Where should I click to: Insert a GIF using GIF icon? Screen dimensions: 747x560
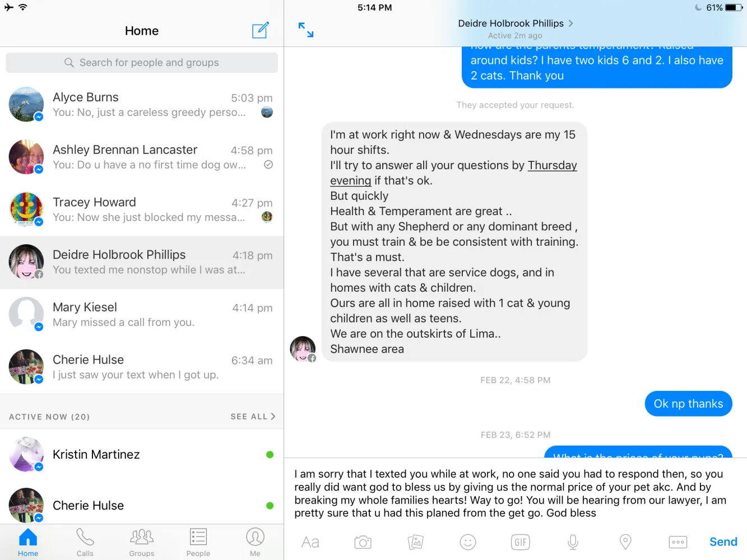tap(521, 542)
